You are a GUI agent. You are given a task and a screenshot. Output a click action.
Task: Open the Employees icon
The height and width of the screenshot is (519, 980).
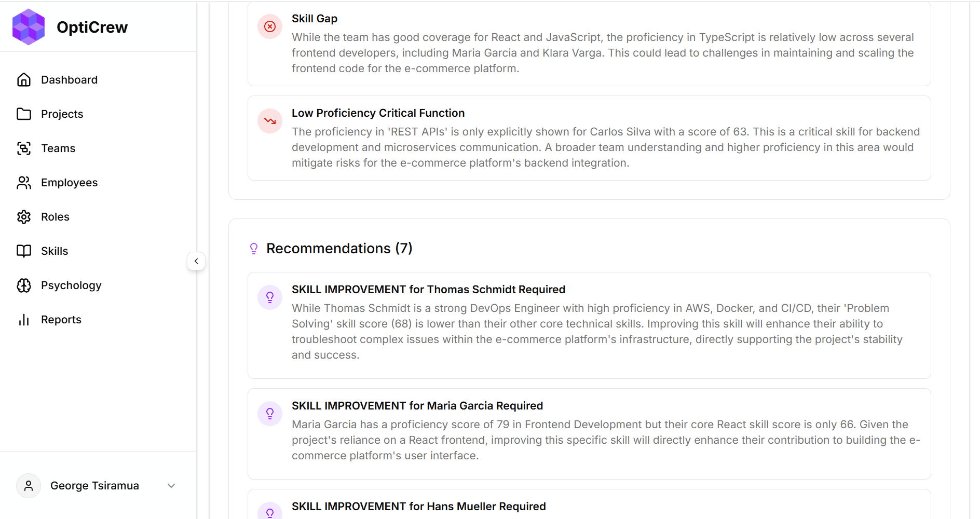click(24, 182)
